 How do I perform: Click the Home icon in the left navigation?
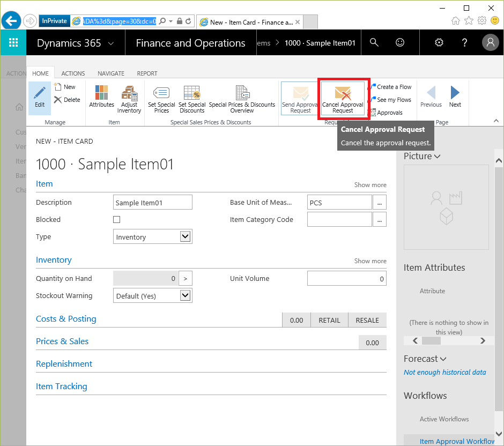(19, 107)
